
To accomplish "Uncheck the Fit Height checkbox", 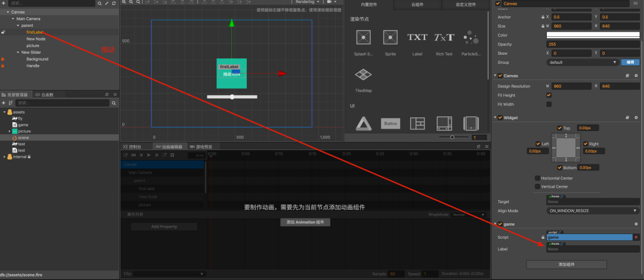I will point(549,95).
